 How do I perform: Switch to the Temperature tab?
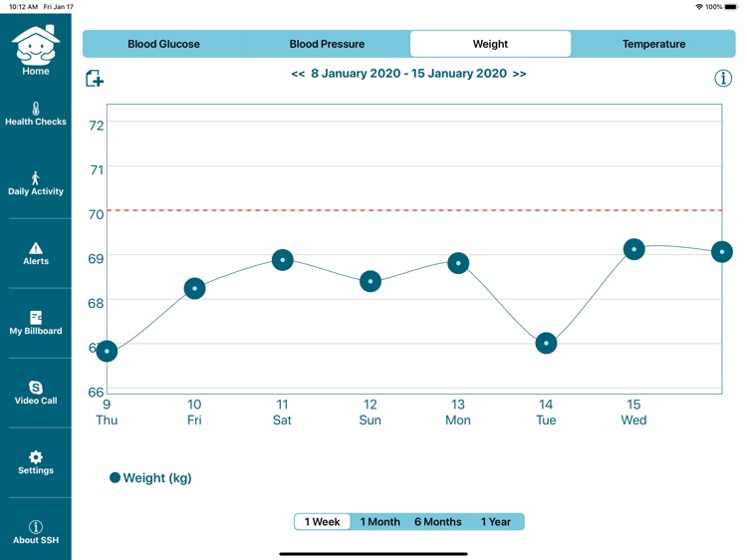click(653, 44)
